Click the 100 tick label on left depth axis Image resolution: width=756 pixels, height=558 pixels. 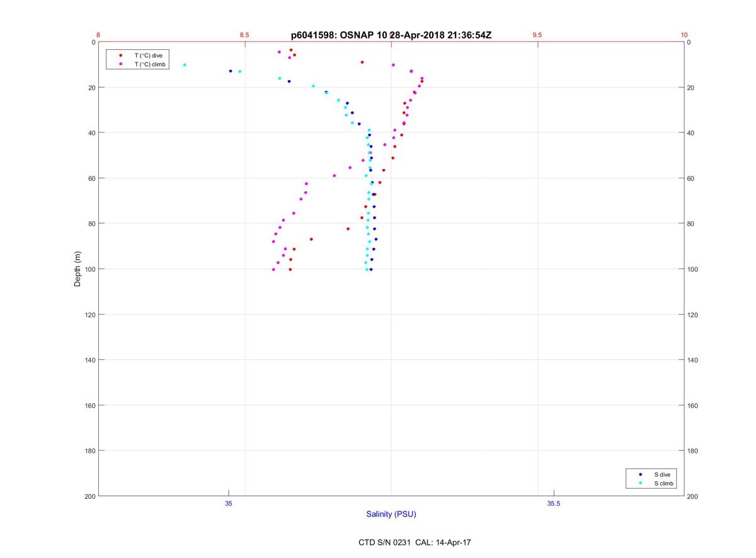89,269
